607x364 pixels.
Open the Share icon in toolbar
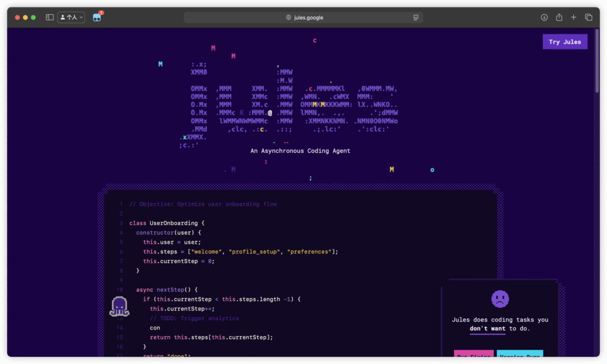(559, 17)
